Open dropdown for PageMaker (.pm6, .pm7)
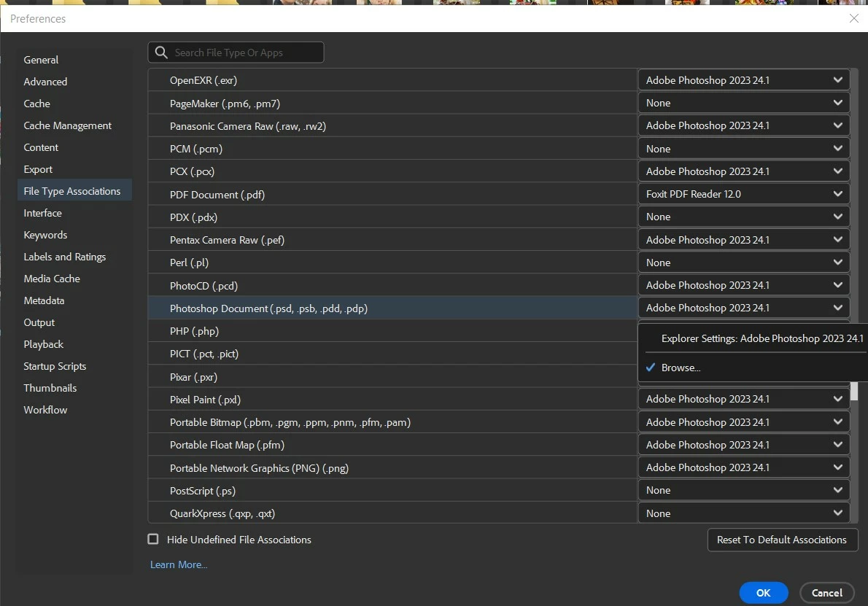The width and height of the screenshot is (868, 606). pos(743,103)
